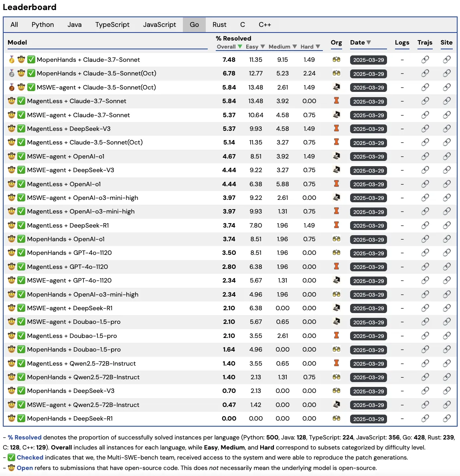Open Trajs link for MopenHands + OpenAI-o1
Screen dimensions: 460x476
(x=425, y=239)
